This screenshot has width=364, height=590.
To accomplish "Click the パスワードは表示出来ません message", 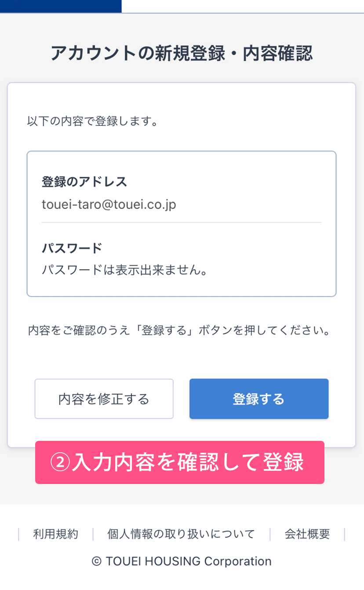I will (124, 270).
